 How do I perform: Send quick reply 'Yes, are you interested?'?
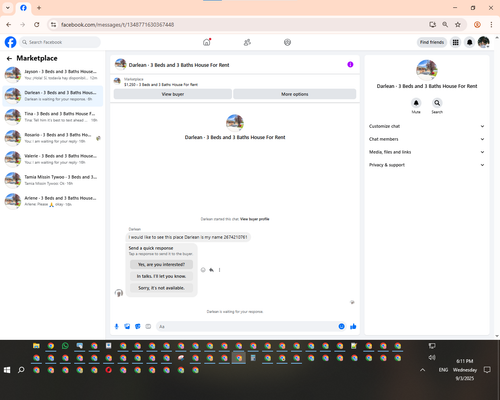(x=161, y=264)
